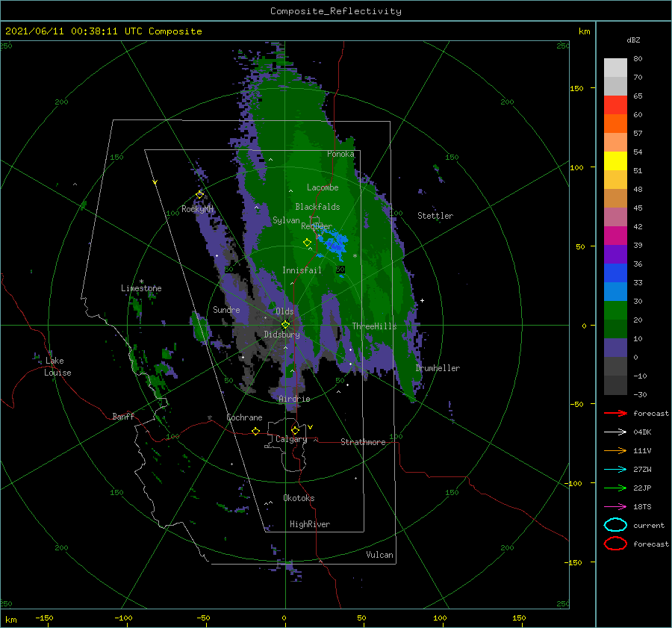Select the white 04DK arrow icon
Viewport: 672px width, 628px height.
[615, 432]
